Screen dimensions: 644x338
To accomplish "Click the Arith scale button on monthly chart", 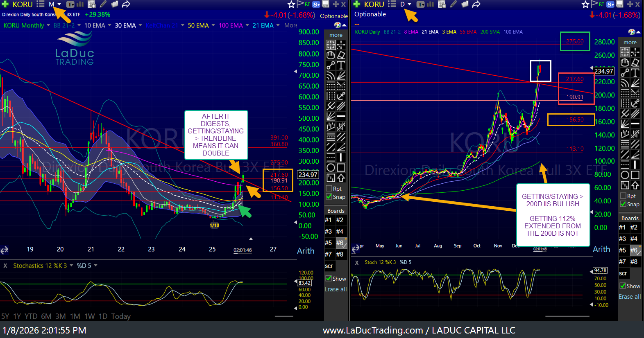I will point(306,251).
